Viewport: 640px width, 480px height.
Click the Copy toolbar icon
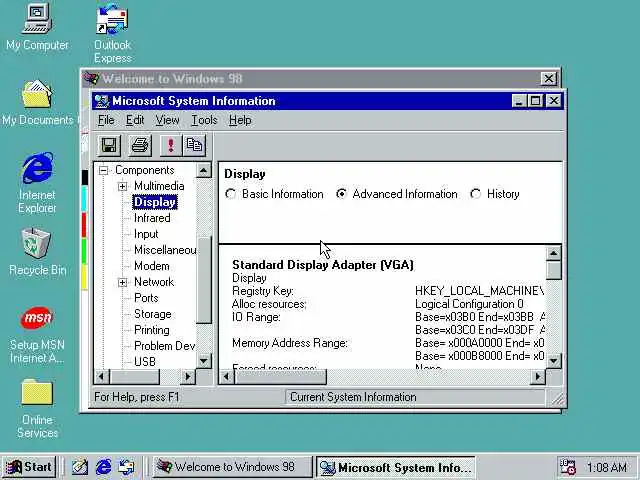[x=194, y=145]
